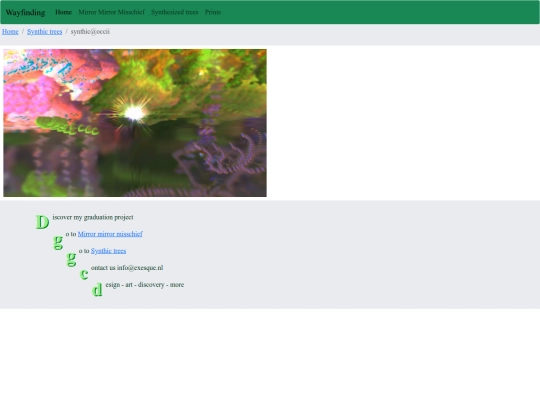Open the Synthic trees link in paragraph
The height and width of the screenshot is (405, 540).
coord(108,251)
